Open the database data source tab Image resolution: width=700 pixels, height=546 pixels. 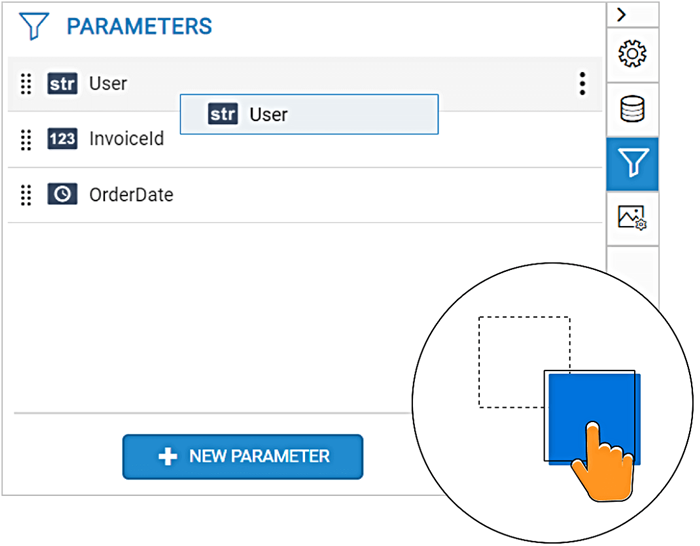[x=632, y=109]
